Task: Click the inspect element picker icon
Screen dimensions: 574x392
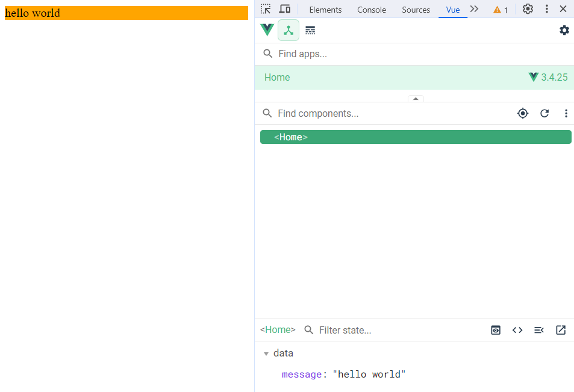Action: point(266,9)
